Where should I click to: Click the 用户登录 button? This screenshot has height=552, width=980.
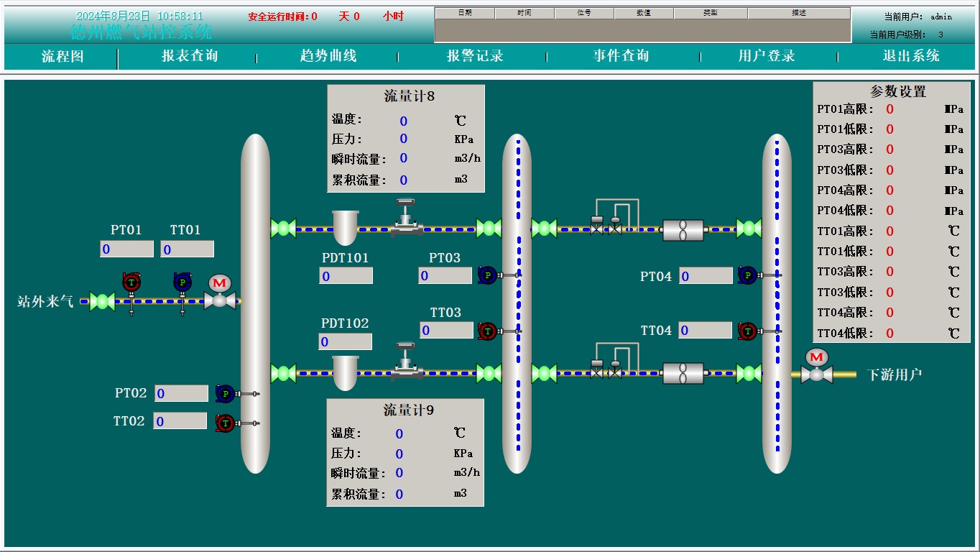(x=767, y=56)
